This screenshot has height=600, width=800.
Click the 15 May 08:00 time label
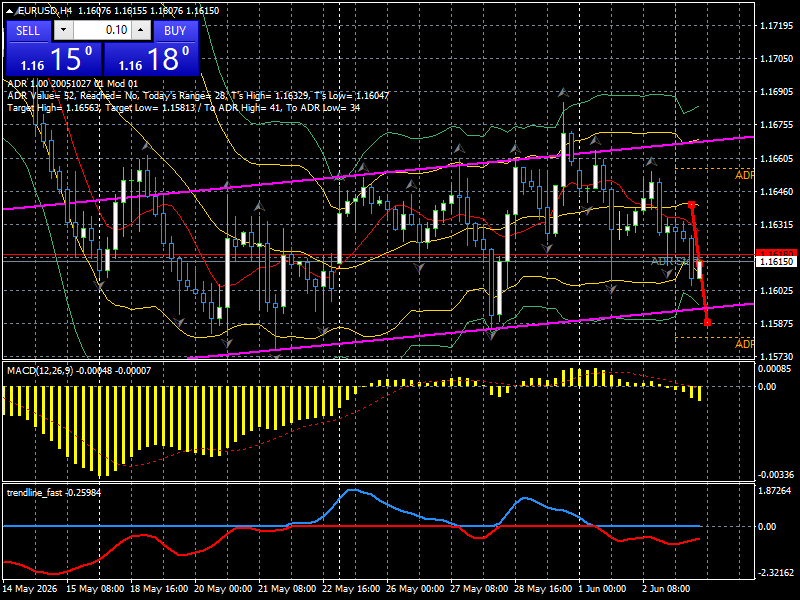[x=95, y=589]
